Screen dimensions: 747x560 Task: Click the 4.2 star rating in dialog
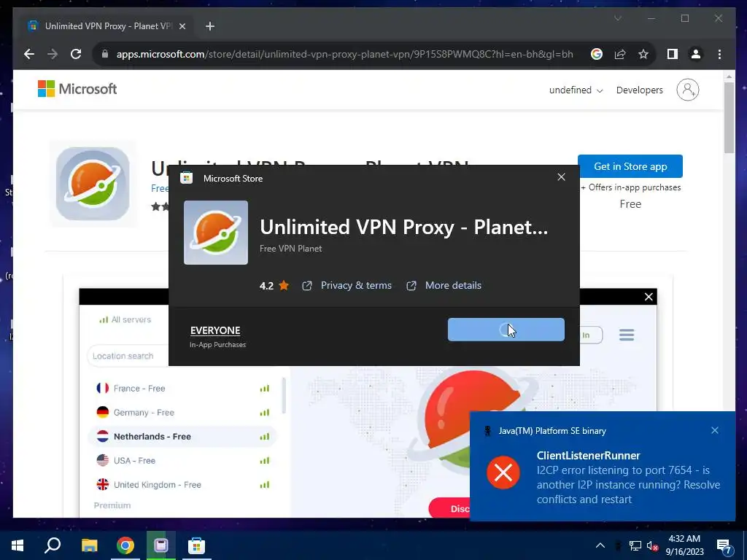click(274, 286)
